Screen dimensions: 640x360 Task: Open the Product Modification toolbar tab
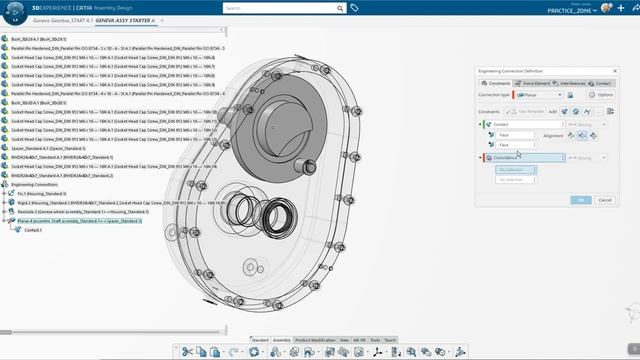point(315,340)
